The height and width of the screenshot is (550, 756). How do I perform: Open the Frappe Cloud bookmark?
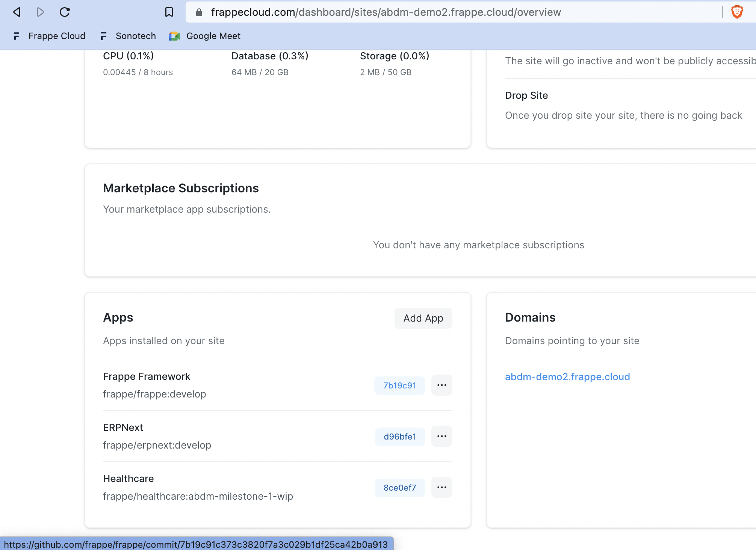[57, 36]
